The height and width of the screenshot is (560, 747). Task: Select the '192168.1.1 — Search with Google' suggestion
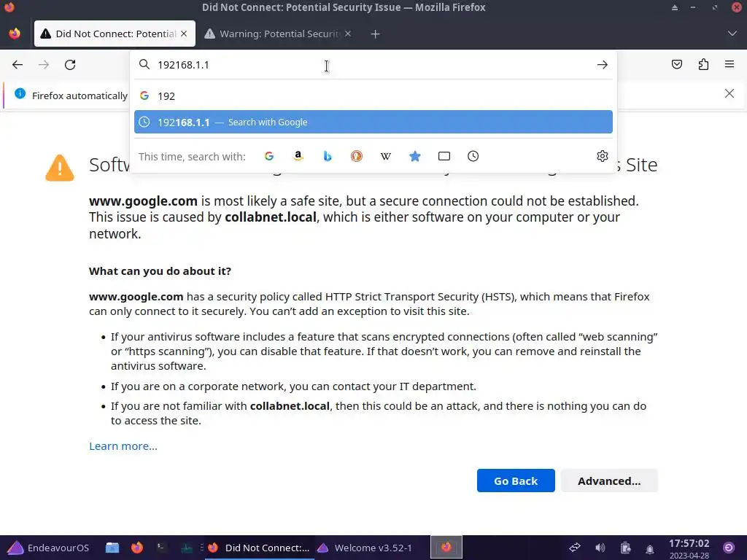(373, 122)
